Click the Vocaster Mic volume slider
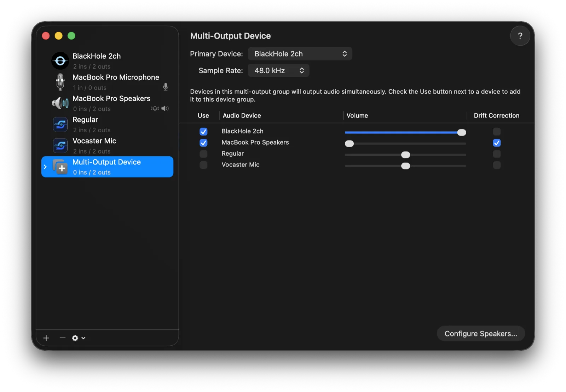The height and width of the screenshot is (392, 566). coord(405,166)
